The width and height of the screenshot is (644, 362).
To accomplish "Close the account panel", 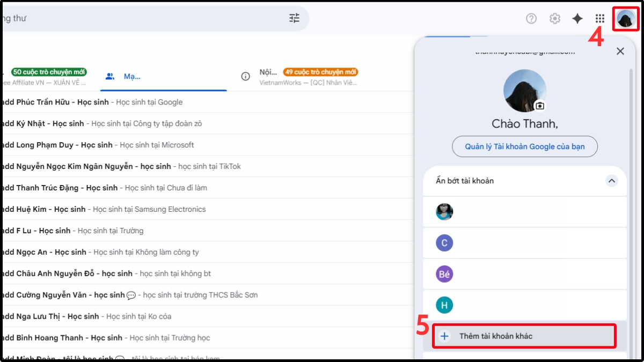I will tap(620, 51).
